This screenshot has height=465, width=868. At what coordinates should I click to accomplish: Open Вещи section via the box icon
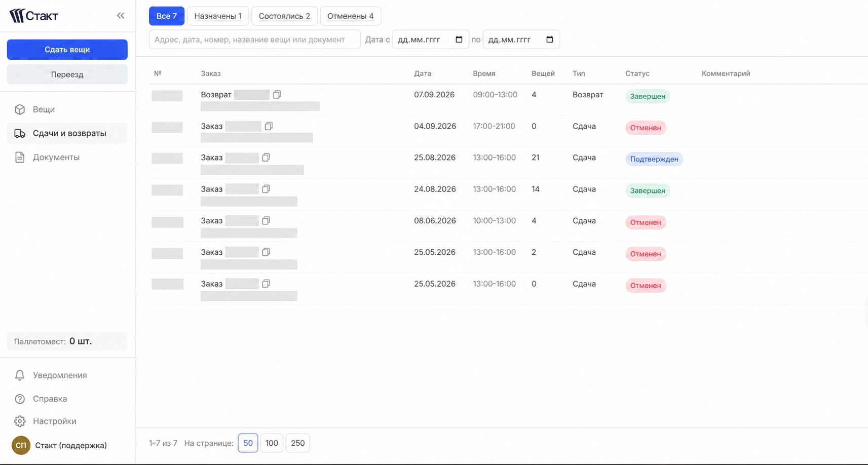click(20, 109)
